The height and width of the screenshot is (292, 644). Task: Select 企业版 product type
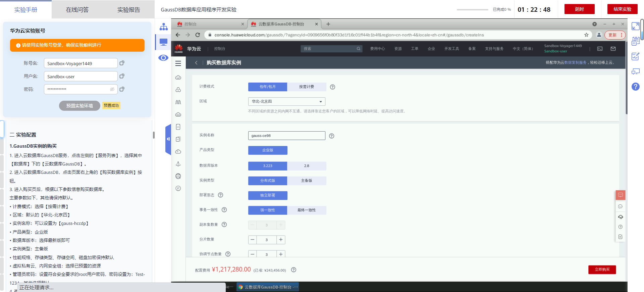[268, 150]
